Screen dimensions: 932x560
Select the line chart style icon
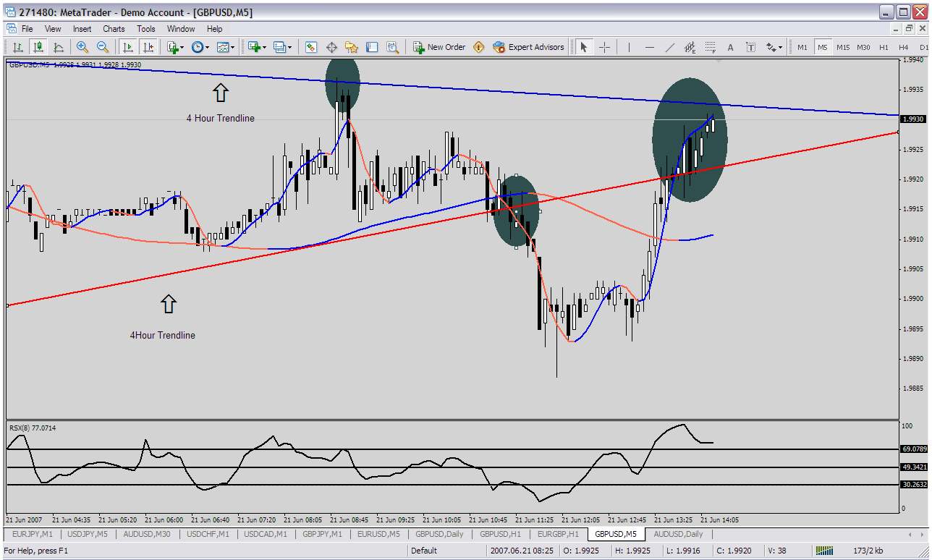[59, 47]
